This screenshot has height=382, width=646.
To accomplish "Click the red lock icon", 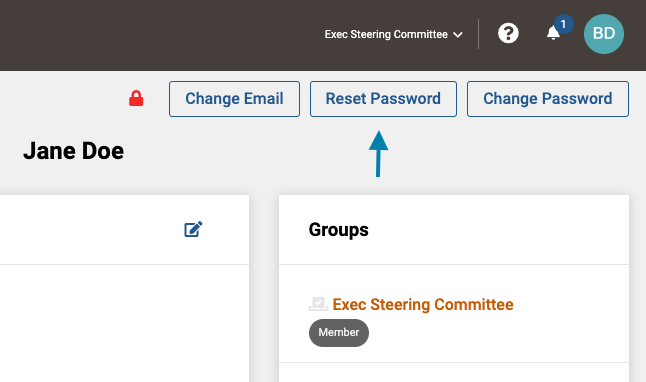I will [136, 98].
